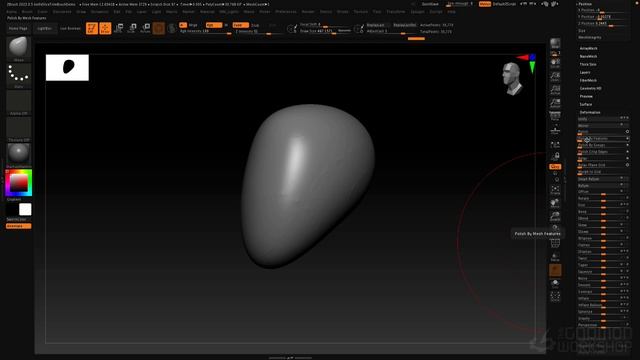Select the Move transform icon in top shelf
640x360 pixels.
pyautogui.click(x=119, y=28)
